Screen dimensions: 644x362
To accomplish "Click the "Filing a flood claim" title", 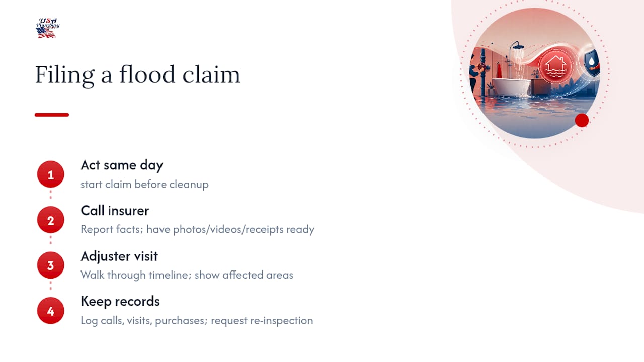I will (137, 75).
